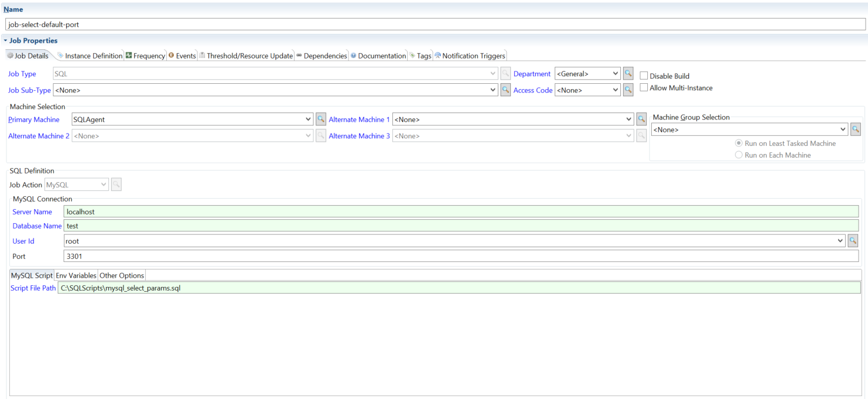Click the Notification Triggers tab icon
Viewport: 868px width, 399px height.
pyautogui.click(x=438, y=56)
